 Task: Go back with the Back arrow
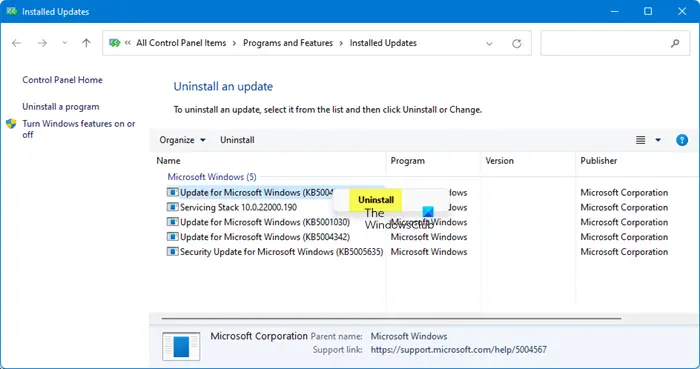(17, 43)
